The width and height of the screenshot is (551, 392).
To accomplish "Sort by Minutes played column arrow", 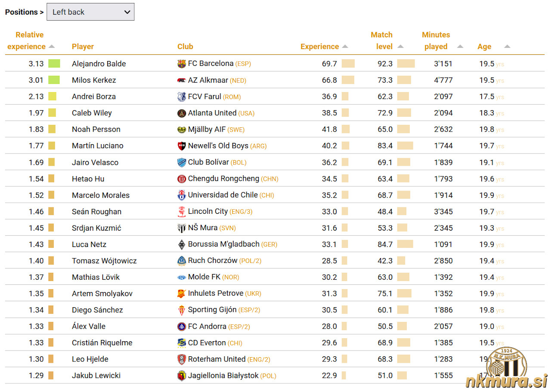I will click(460, 46).
